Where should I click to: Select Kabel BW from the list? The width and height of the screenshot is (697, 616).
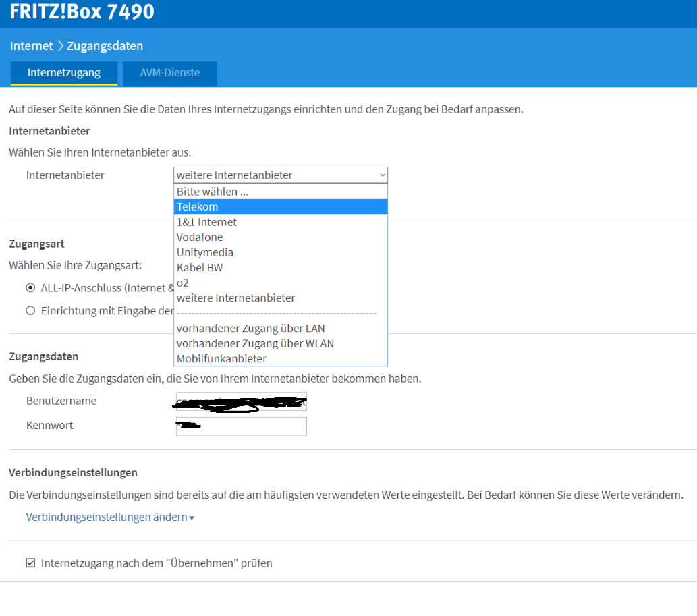coord(281,267)
